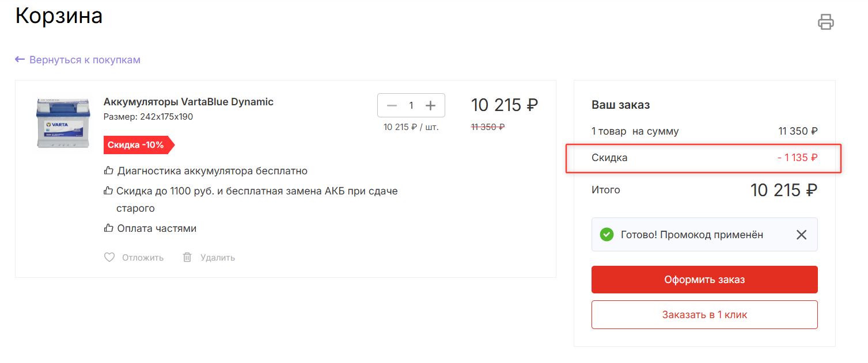Click thumbs-up icon beside 'Оплата частями'

(108, 228)
